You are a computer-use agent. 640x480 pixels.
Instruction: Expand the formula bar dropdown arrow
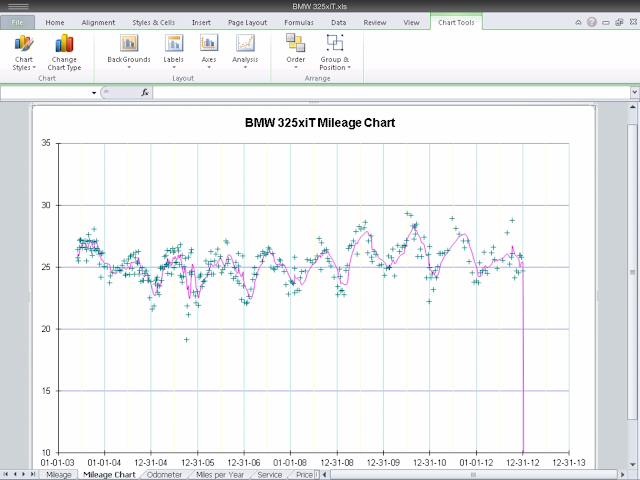[633, 92]
